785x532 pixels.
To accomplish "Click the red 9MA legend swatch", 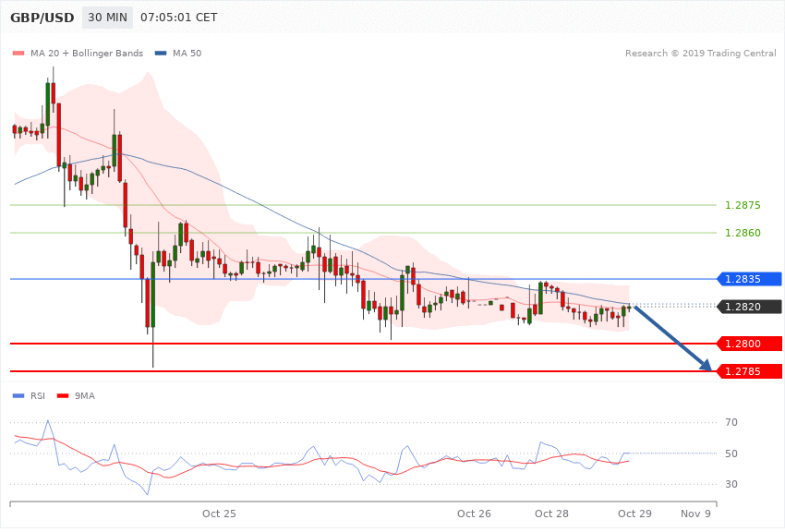I will click(x=63, y=396).
